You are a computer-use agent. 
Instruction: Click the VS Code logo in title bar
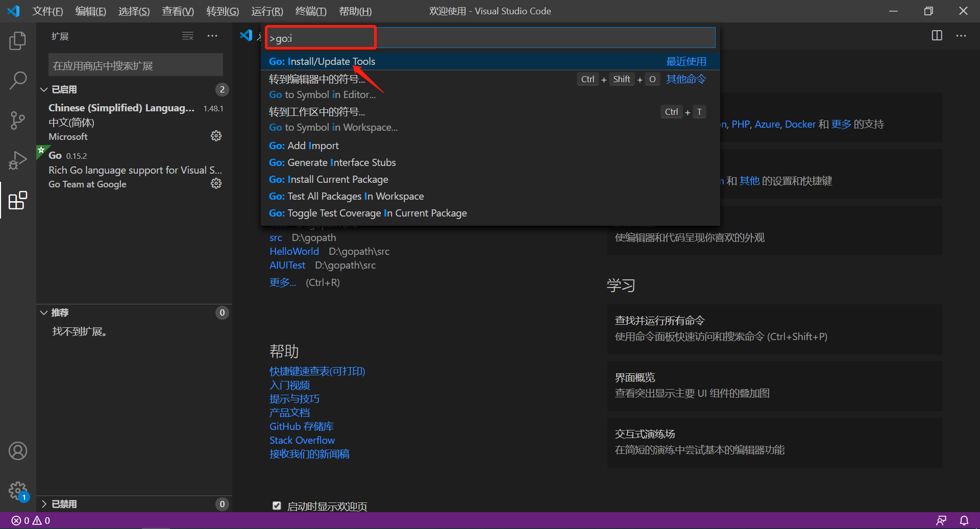pyautogui.click(x=14, y=11)
